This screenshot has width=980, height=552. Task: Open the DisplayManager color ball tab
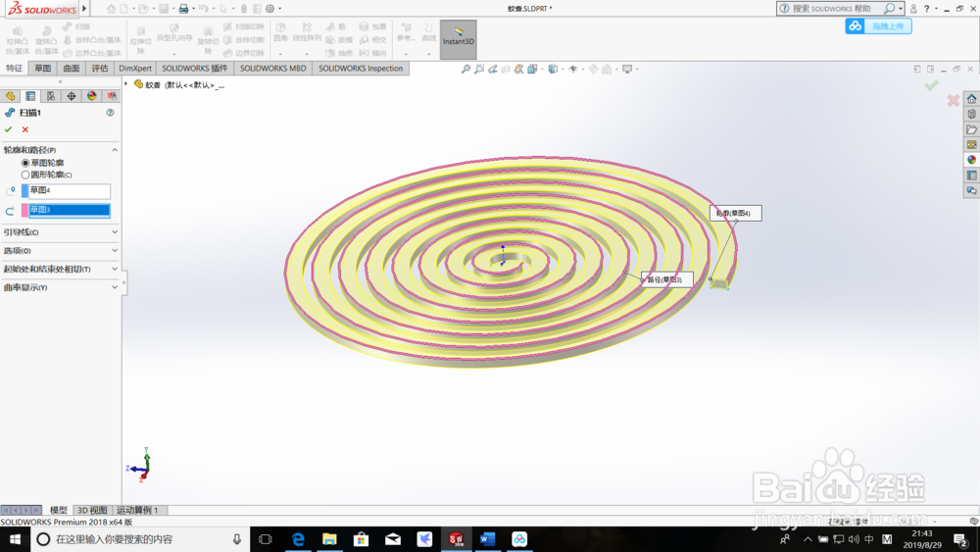pos(92,96)
